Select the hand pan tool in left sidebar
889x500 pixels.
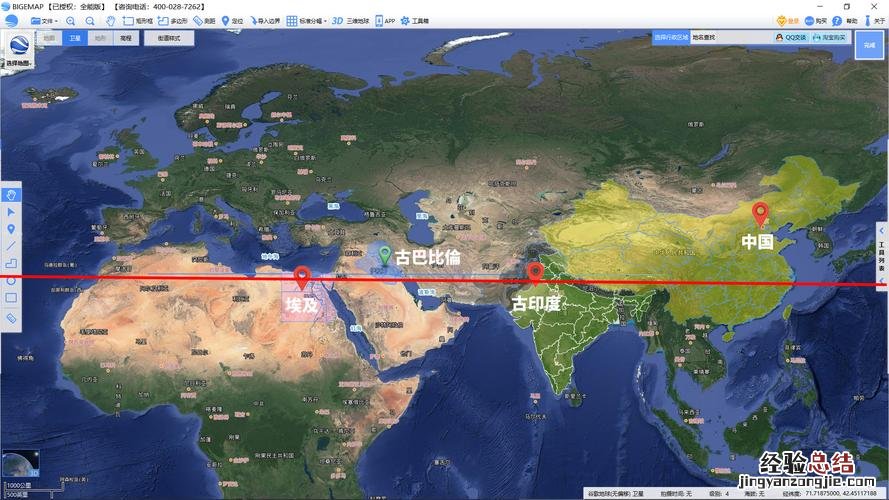click(x=11, y=195)
